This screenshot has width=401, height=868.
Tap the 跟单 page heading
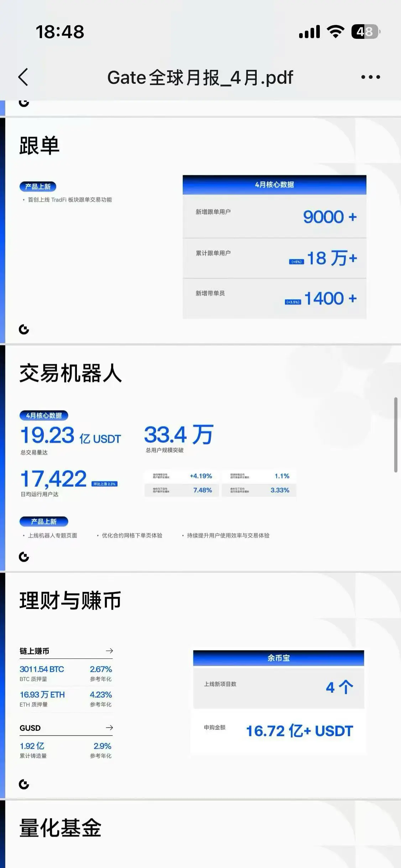tap(39, 145)
